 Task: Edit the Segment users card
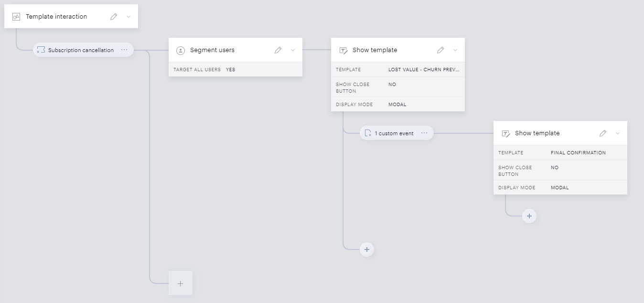[278, 50]
